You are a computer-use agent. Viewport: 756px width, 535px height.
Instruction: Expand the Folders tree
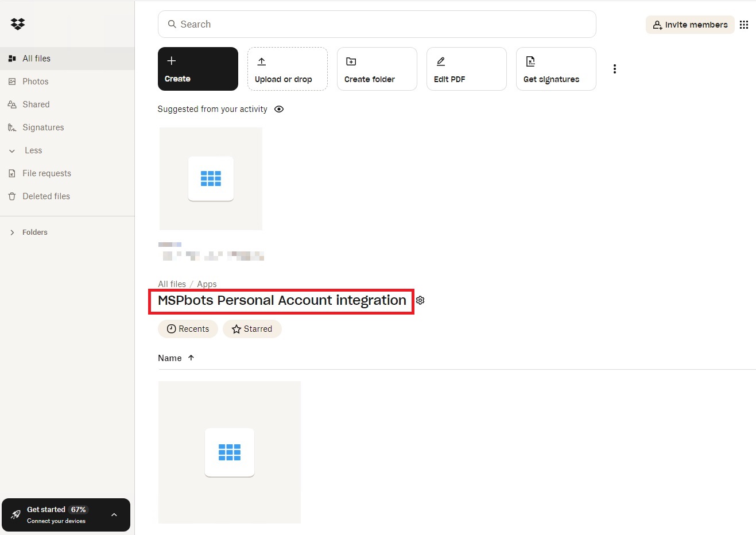coord(11,232)
